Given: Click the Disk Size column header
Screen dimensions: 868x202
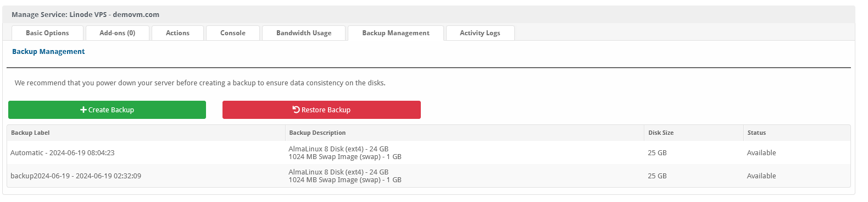Looking at the screenshot, I should pos(661,133).
